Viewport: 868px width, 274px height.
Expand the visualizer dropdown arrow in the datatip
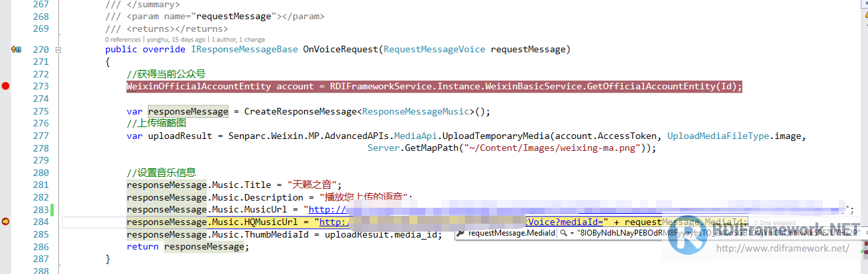coord(572,234)
